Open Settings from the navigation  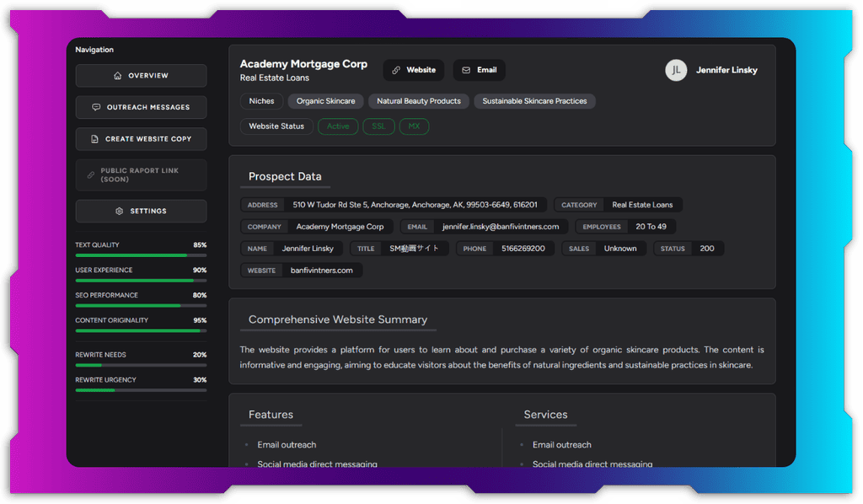point(141,211)
